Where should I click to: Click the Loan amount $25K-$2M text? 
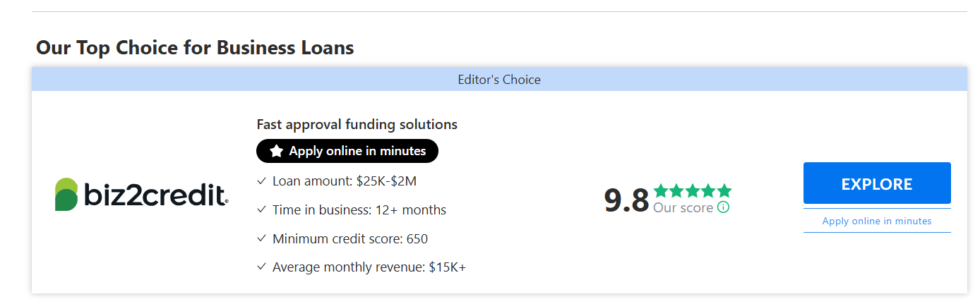(345, 181)
